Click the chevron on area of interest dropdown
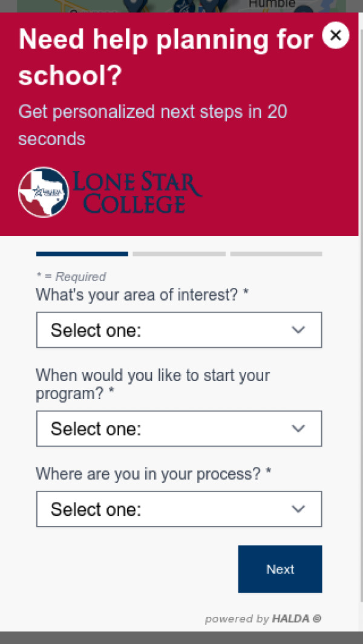This screenshot has height=644, width=363. (x=298, y=330)
